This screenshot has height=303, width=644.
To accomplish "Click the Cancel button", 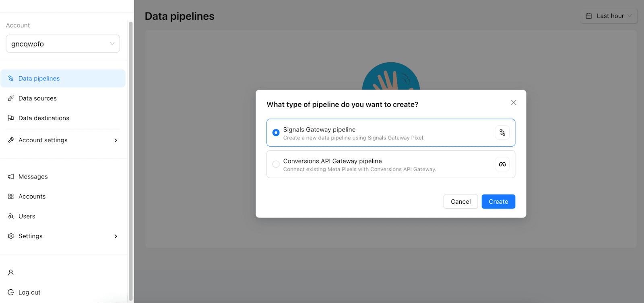I will tap(460, 202).
